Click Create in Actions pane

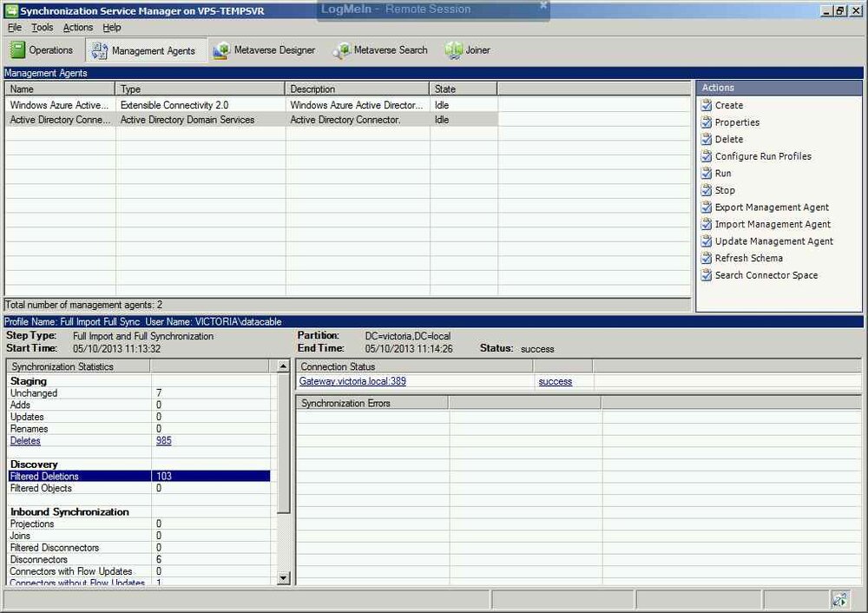729,105
